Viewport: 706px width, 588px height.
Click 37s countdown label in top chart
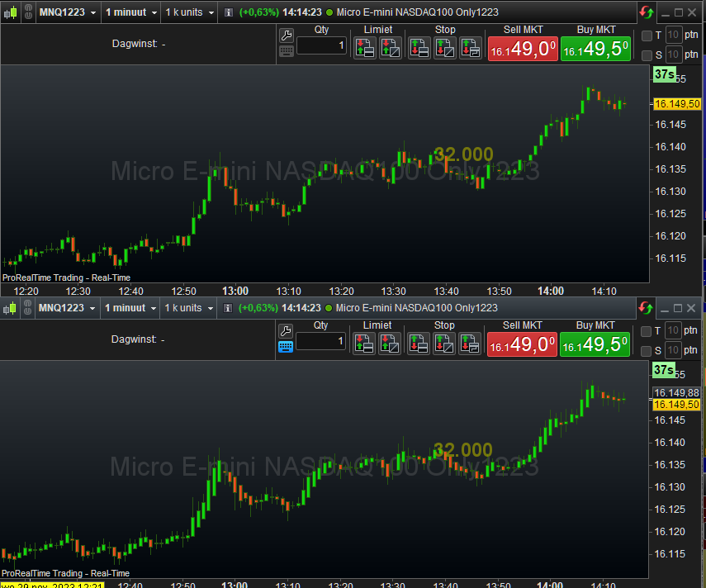click(665, 74)
